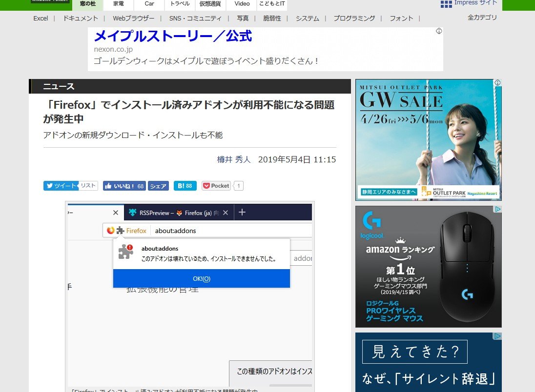535x392 pixels.
Task: Open the フォント category link
Action: point(401,19)
